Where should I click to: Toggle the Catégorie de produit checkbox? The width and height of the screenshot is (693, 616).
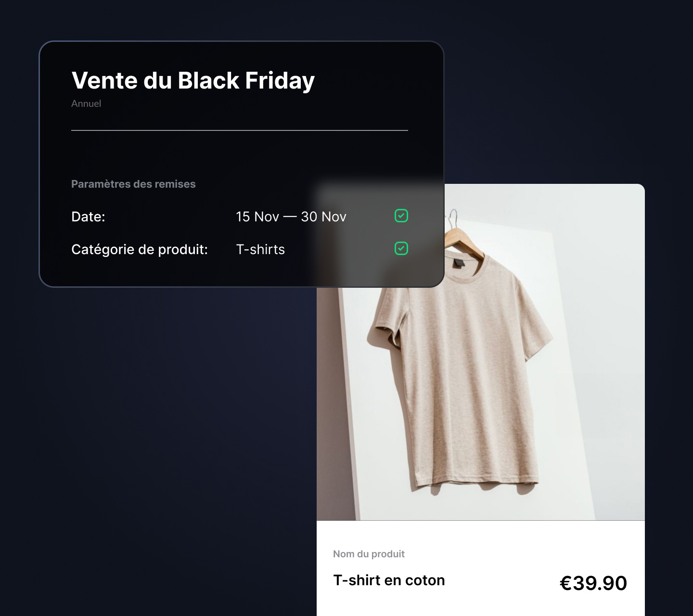tap(401, 248)
